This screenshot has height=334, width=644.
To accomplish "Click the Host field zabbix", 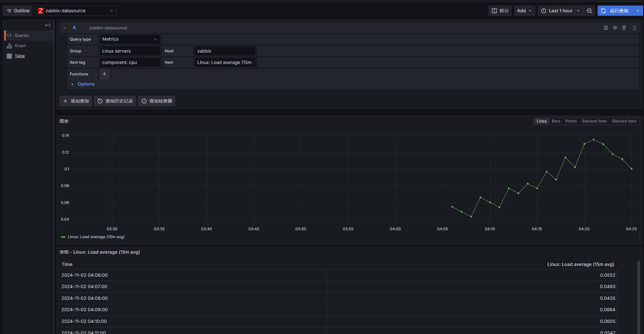I will pyautogui.click(x=225, y=51).
